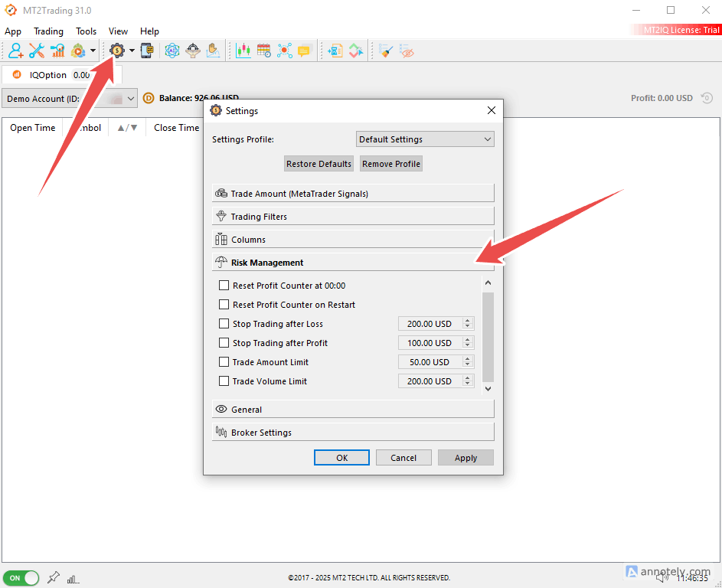Enable Stop Trading after Loss checkbox

(224, 324)
